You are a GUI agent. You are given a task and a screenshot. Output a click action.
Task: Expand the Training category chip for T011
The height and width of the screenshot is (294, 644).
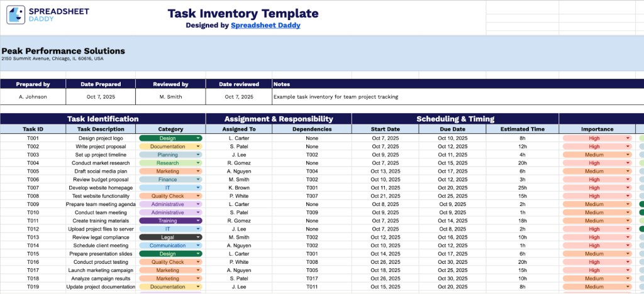pos(198,221)
